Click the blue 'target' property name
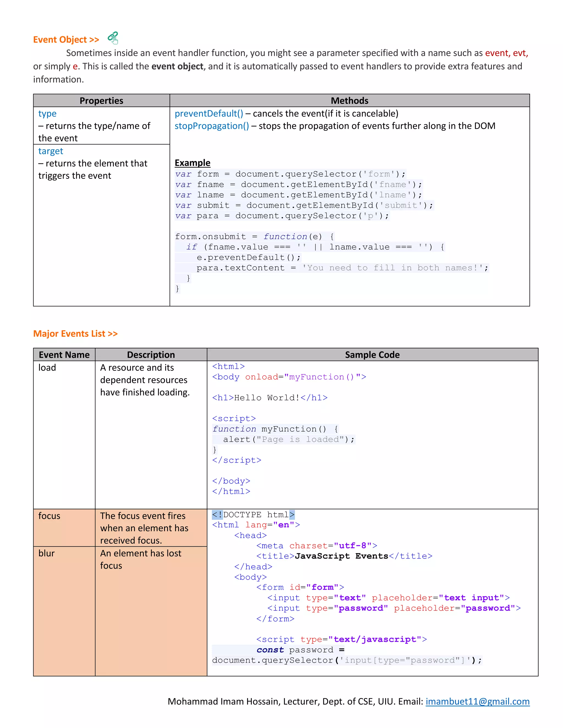 pos(51,151)
